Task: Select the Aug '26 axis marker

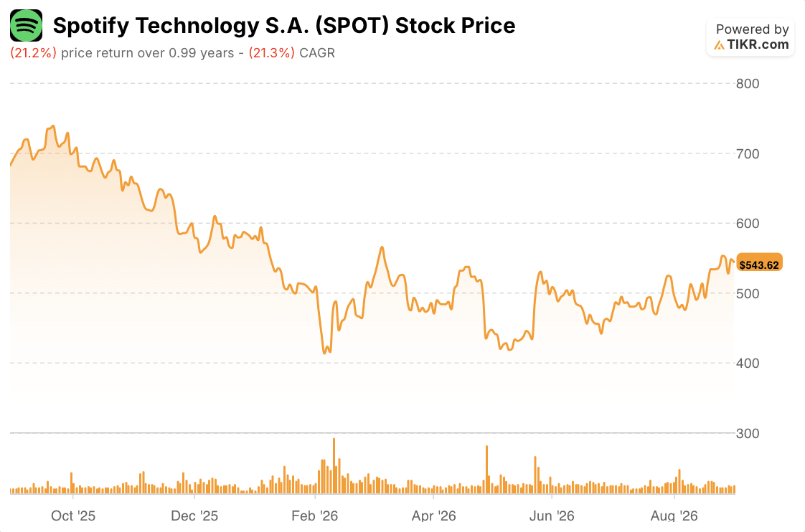Action: [x=674, y=516]
